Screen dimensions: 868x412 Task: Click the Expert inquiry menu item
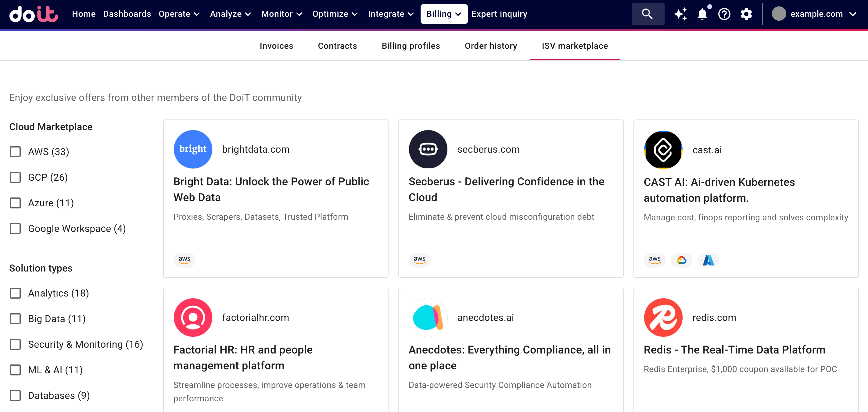tap(499, 14)
